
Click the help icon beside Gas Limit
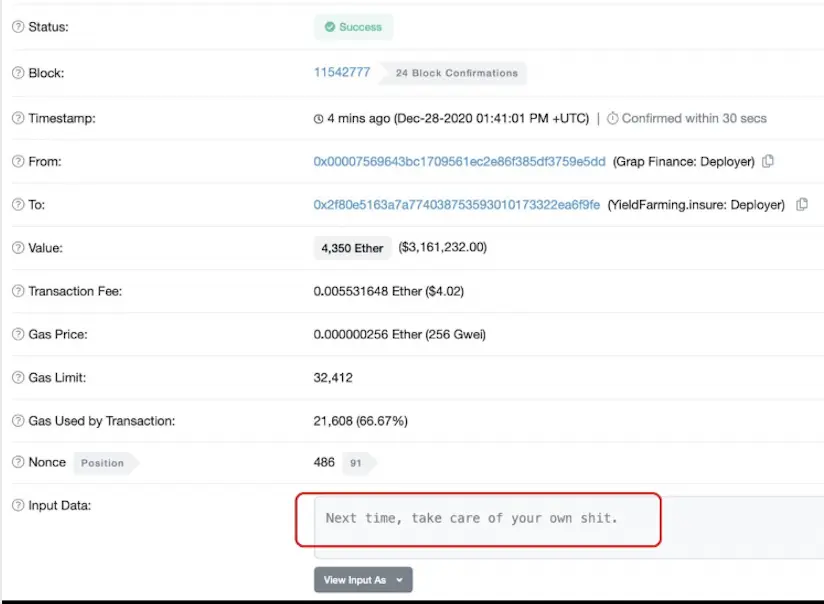pyautogui.click(x=18, y=377)
